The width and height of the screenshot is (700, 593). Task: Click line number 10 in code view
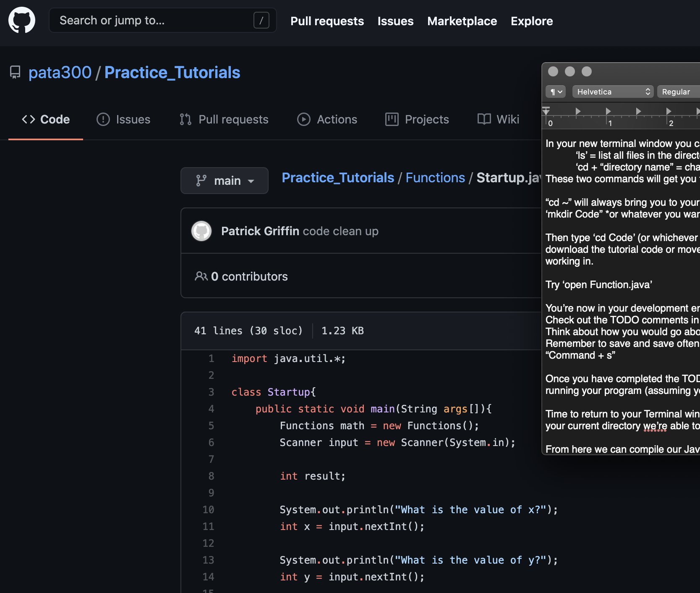pos(208,509)
